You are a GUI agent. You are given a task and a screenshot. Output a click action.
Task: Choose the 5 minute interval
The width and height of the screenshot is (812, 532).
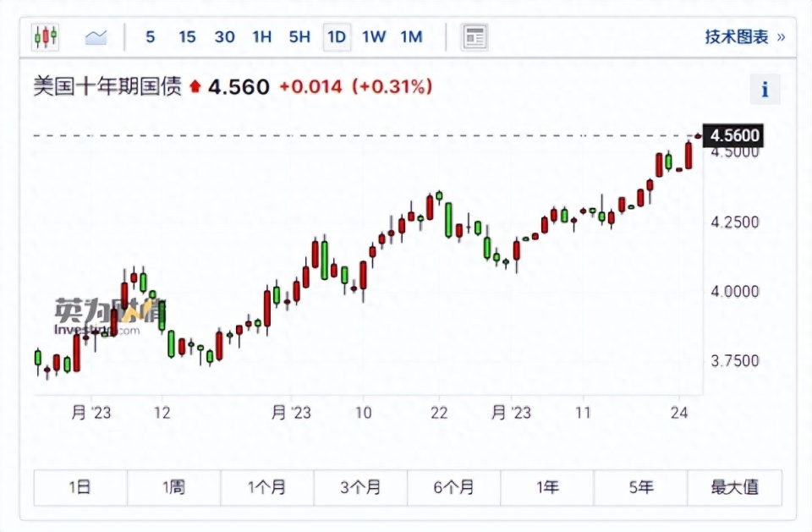coord(151,37)
